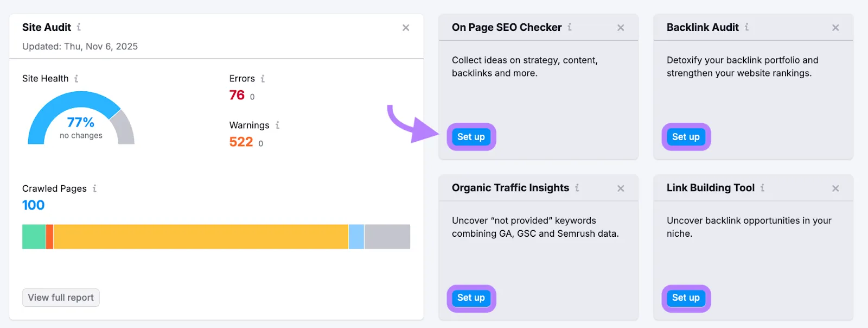
Task: Dismiss the Backlink Audit widget
Action: (835, 27)
